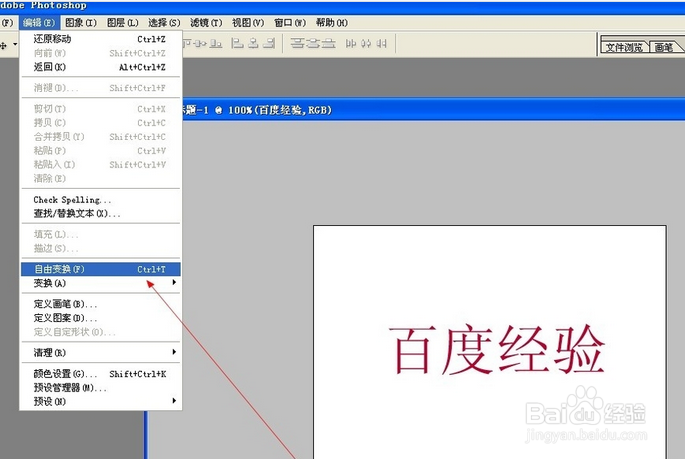Open the 滤镜 (T) menu
The image size is (685, 459).
(206, 23)
